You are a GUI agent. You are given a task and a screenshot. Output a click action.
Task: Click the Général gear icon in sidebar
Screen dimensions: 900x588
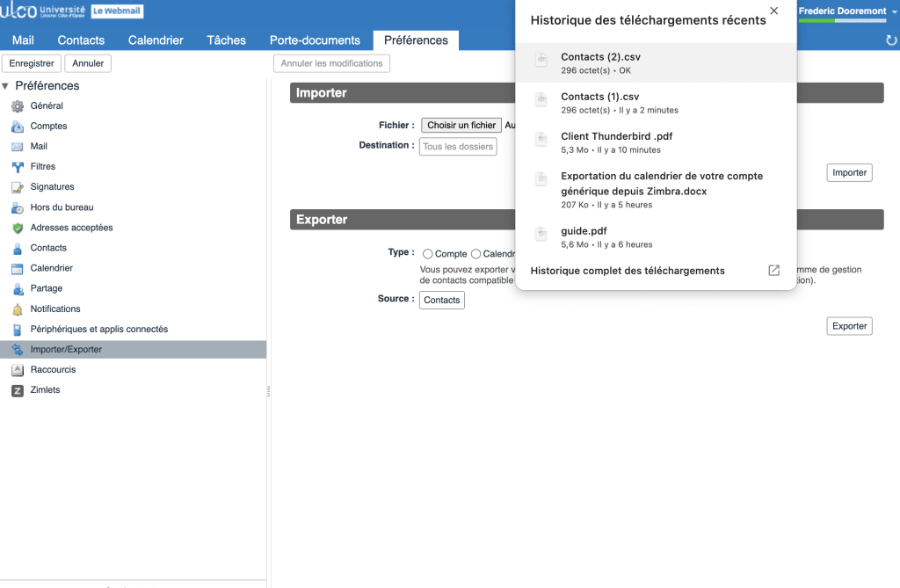pos(17,106)
